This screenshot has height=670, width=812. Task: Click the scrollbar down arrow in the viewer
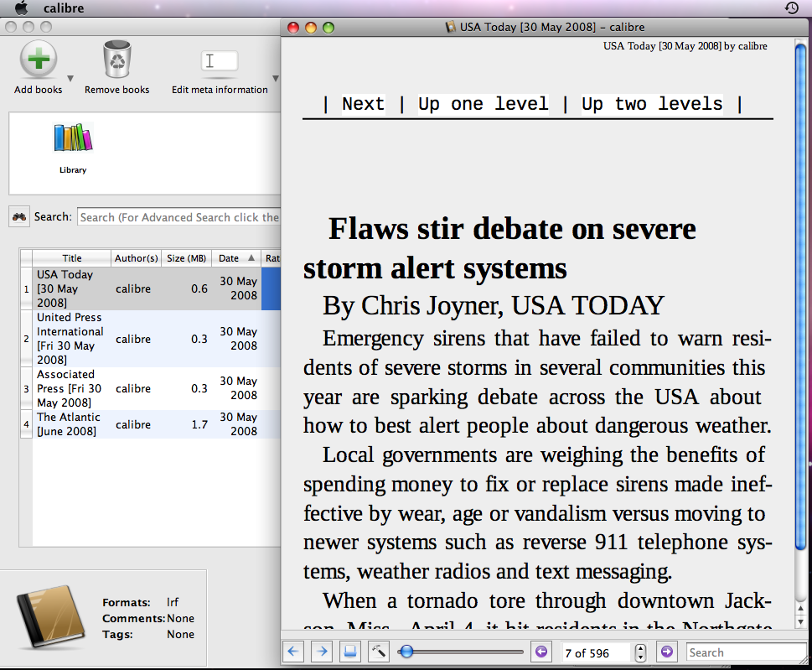tap(800, 621)
